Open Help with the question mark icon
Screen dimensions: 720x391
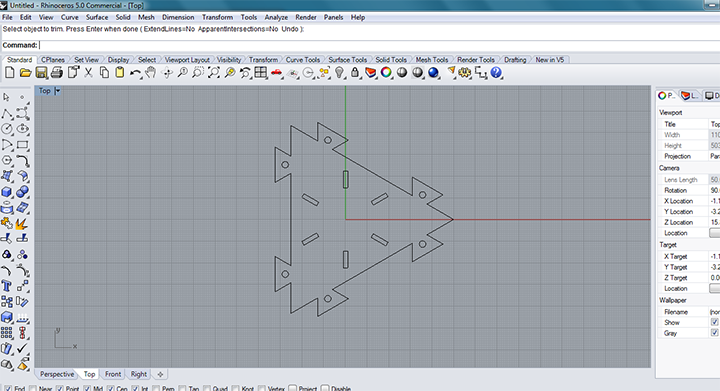point(496,73)
